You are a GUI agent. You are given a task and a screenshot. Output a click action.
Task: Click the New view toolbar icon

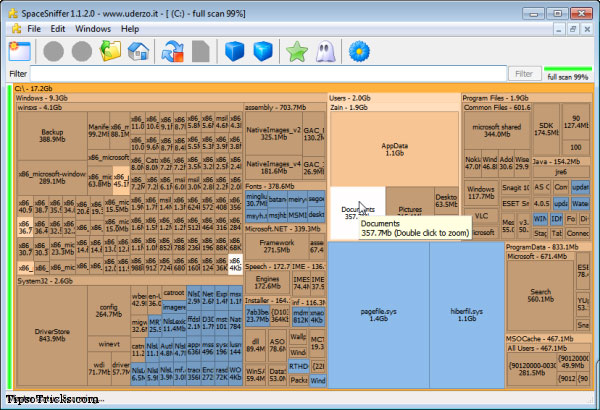(20, 51)
